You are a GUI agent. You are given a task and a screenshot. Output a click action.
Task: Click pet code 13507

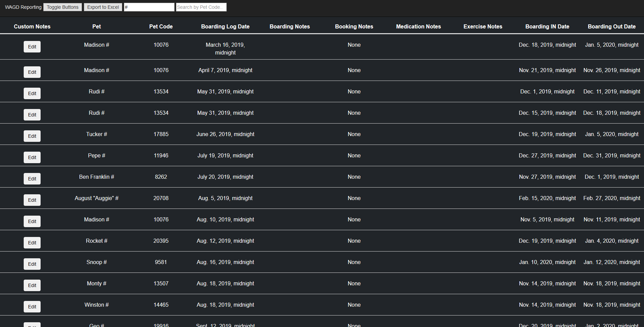[161, 283]
